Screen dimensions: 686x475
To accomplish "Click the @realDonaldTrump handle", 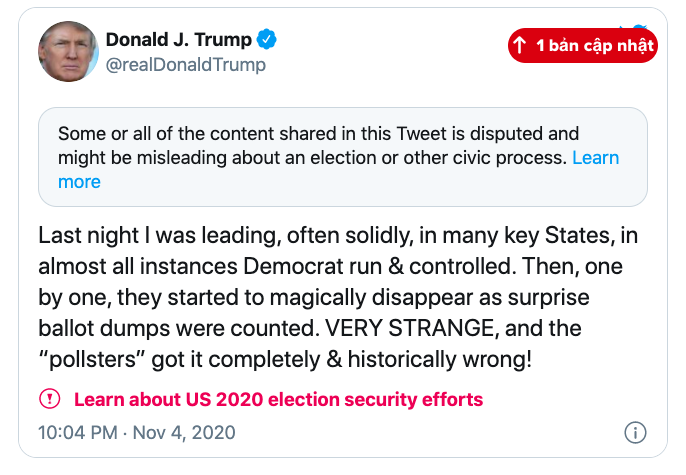I will coord(185,65).
